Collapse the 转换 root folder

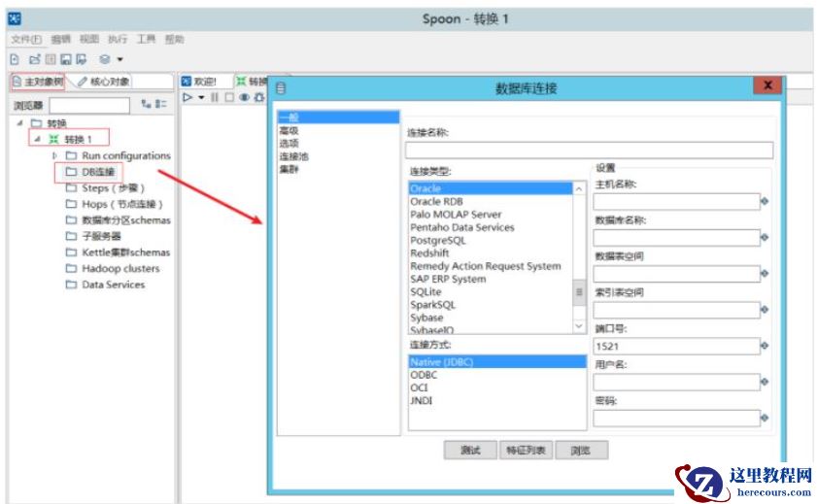tap(19, 123)
